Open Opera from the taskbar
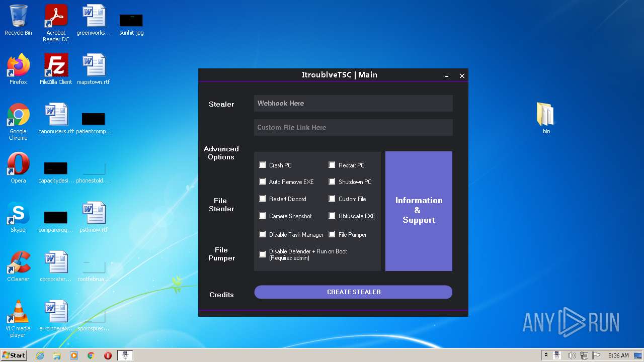The height and width of the screenshot is (362, 644). coord(108,355)
